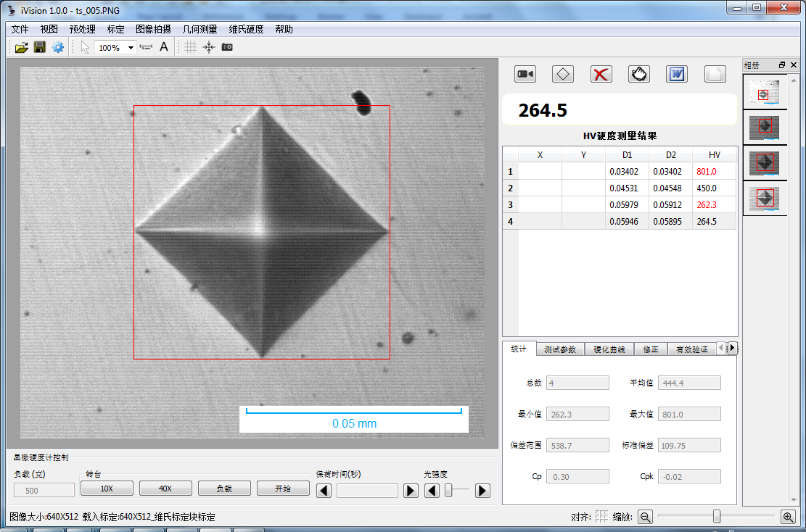Export results with the Word icon
Image resolution: width=806 pixels, height=532 pixels.
pos(677,74)
